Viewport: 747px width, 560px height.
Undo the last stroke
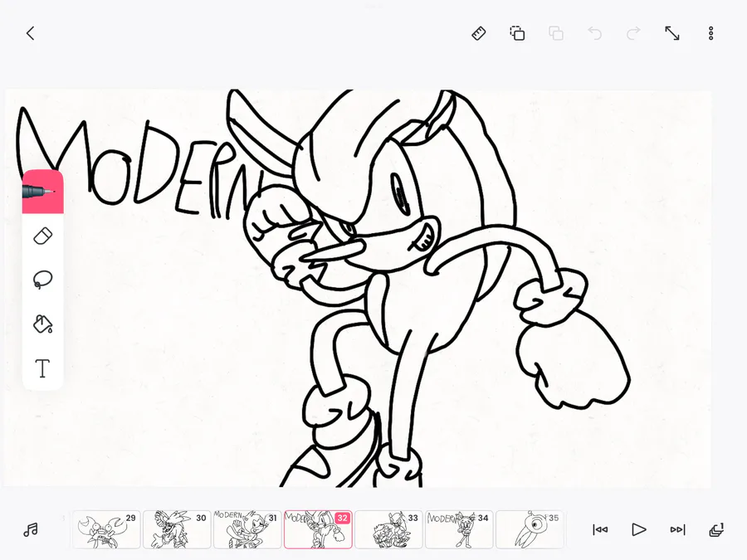pos(594,33)
